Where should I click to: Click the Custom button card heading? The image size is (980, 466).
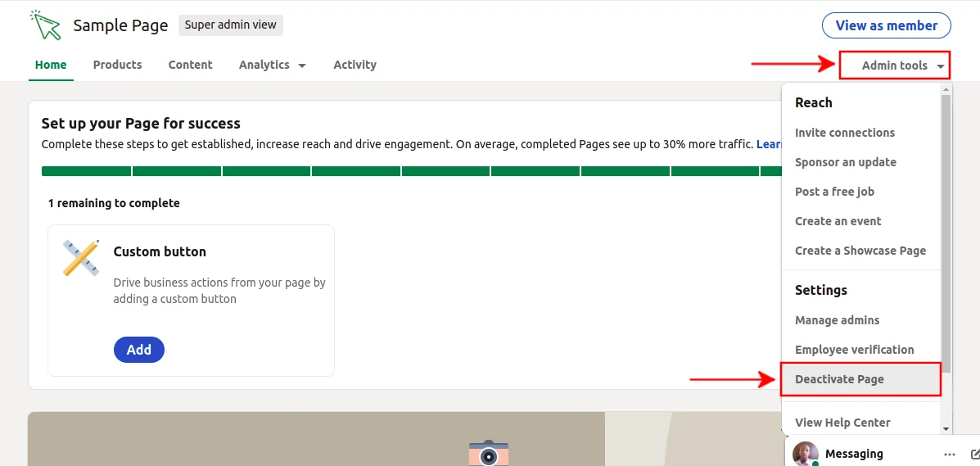[160, 252]
